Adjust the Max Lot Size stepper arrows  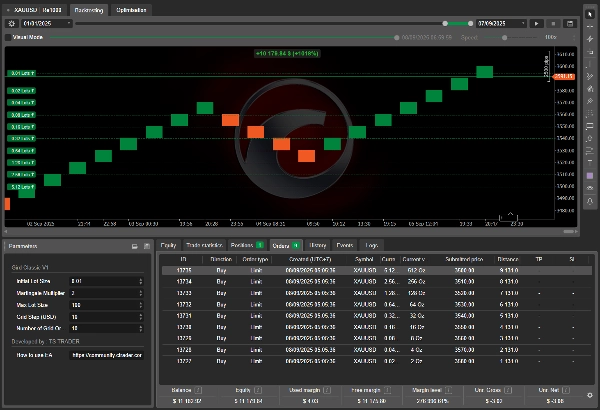141,305
